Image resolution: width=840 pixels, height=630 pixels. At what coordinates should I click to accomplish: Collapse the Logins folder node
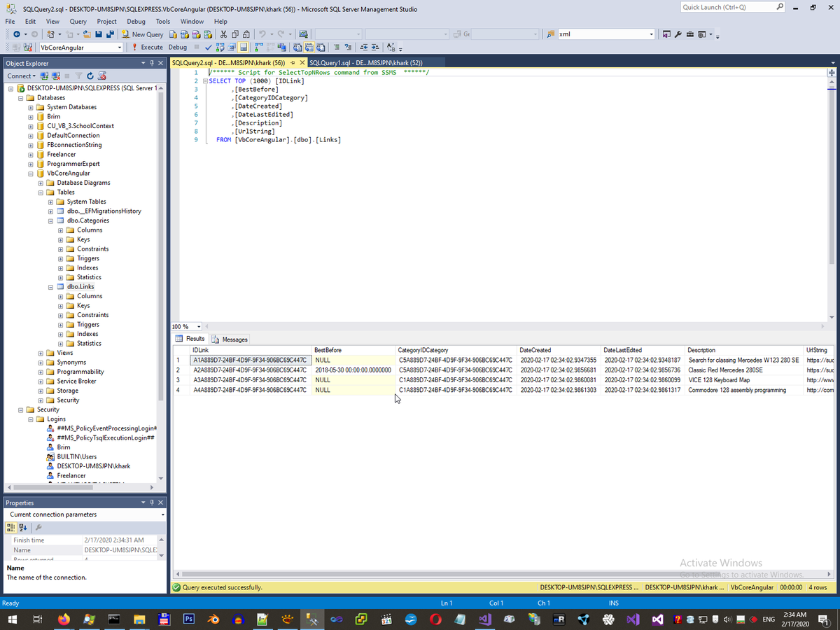click(x=31, y=419)
